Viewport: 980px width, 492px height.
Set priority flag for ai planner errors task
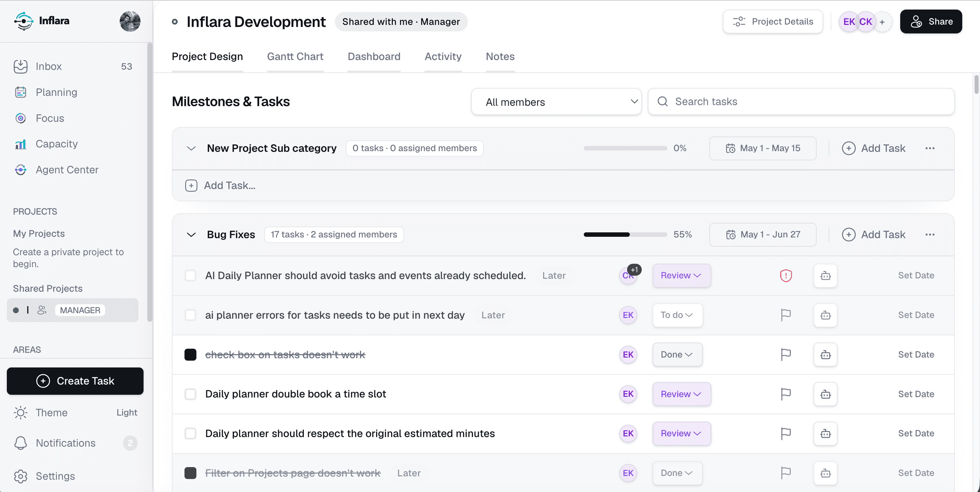tap(786, 315)
